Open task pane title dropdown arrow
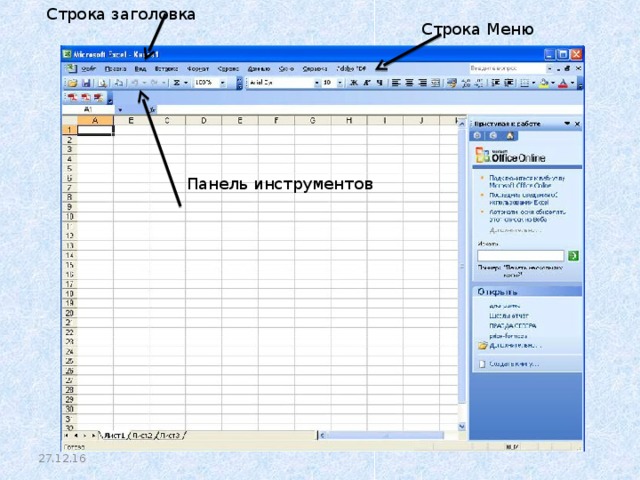This screenshot has width=640, height=480. [x=567, y=123]
